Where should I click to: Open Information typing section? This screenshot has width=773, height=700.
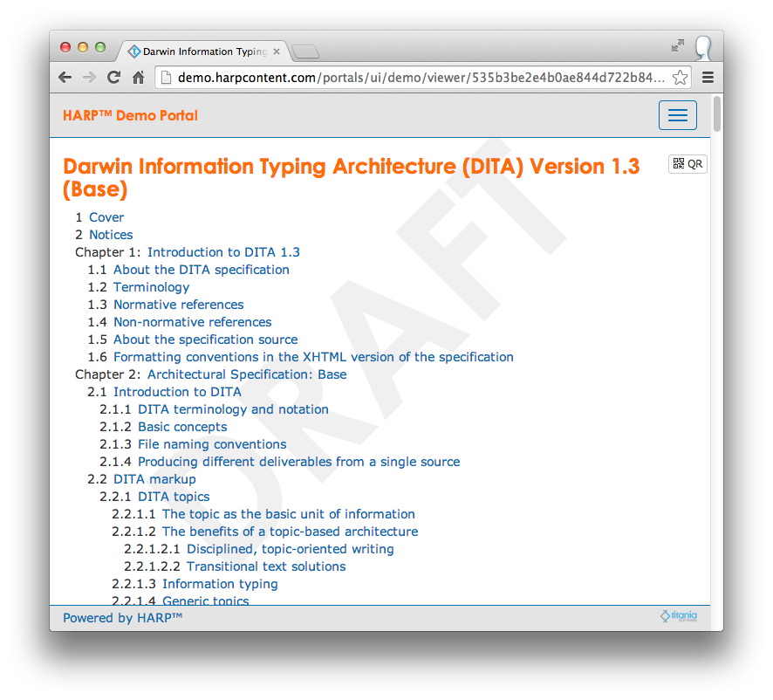[x=221, y=584]
